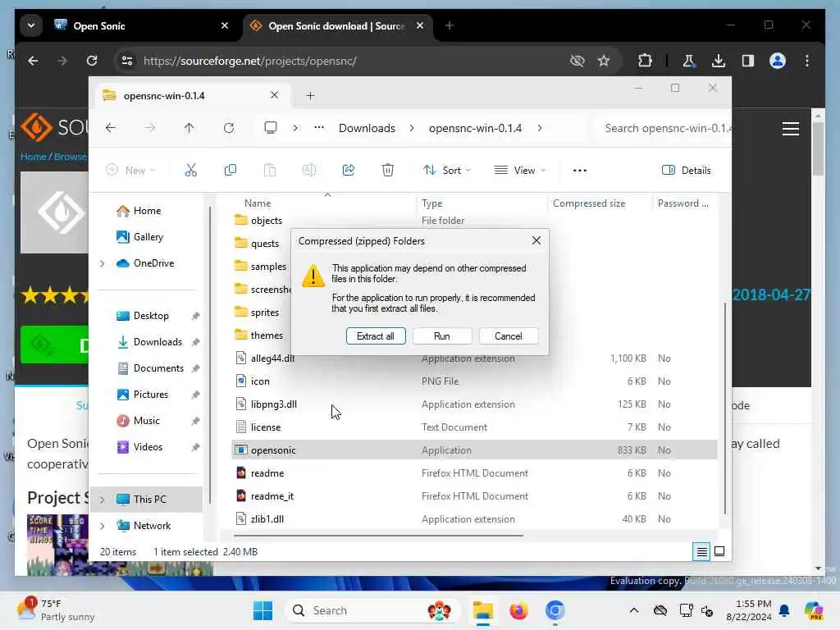Click the Copy icon in Explorer toolbar
The image size is (840, 630).
click(231, 171)
